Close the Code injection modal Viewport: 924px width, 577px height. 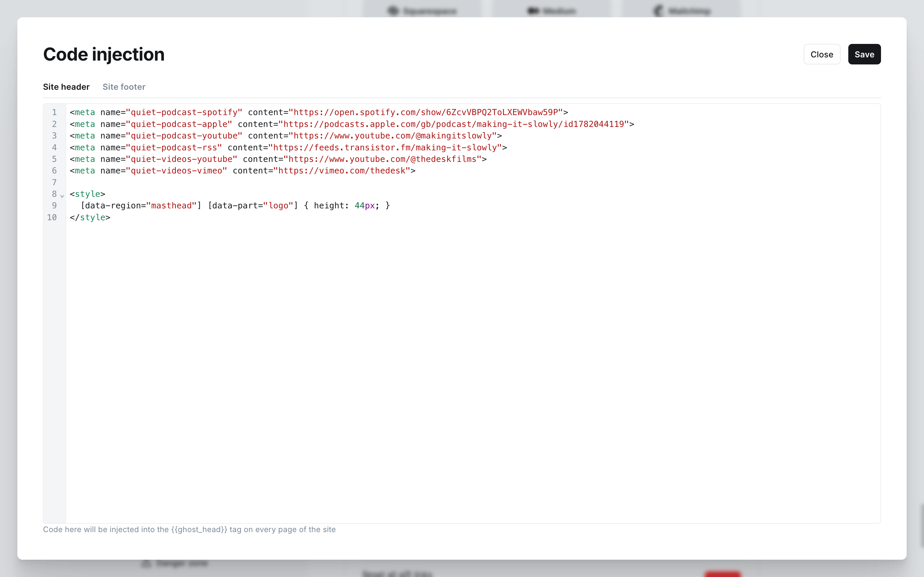pos(822,54)
